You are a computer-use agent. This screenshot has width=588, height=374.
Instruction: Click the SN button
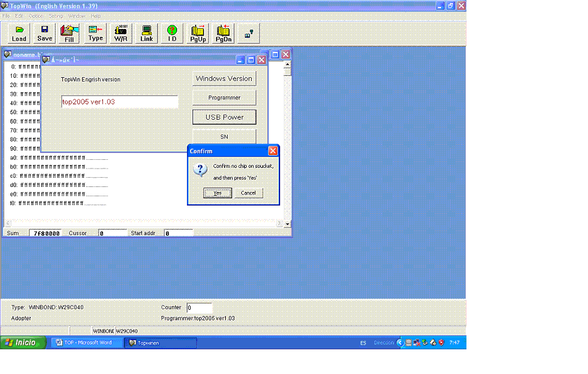(224, 136)
